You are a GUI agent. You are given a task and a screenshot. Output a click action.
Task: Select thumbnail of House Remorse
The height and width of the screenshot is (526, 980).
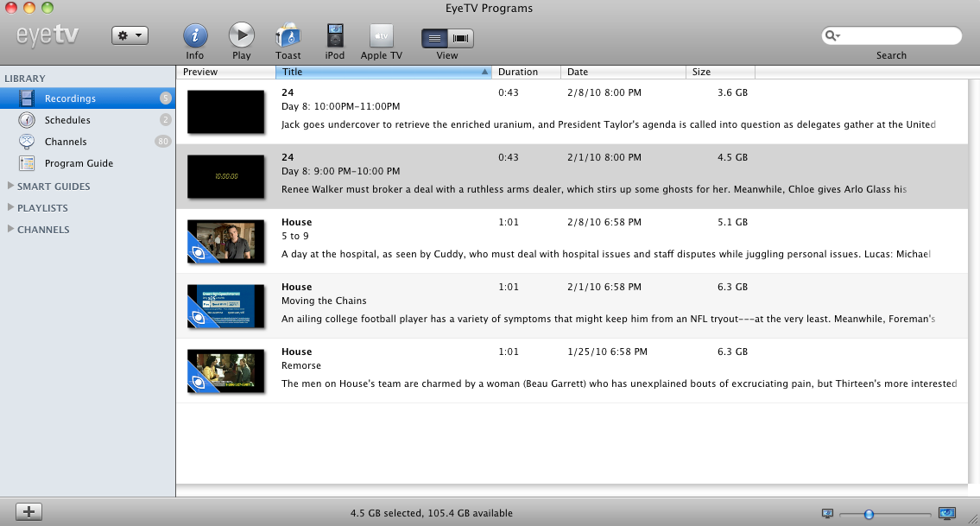point(225,371)
